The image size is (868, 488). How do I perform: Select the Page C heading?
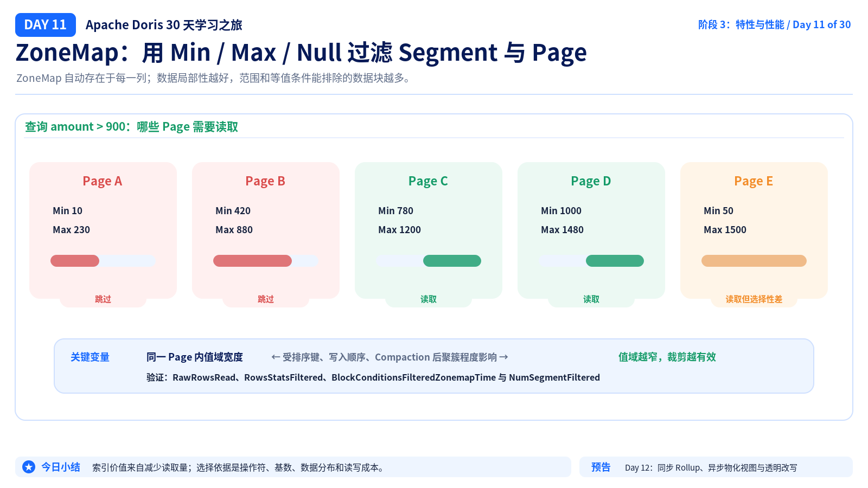[428, 181]
